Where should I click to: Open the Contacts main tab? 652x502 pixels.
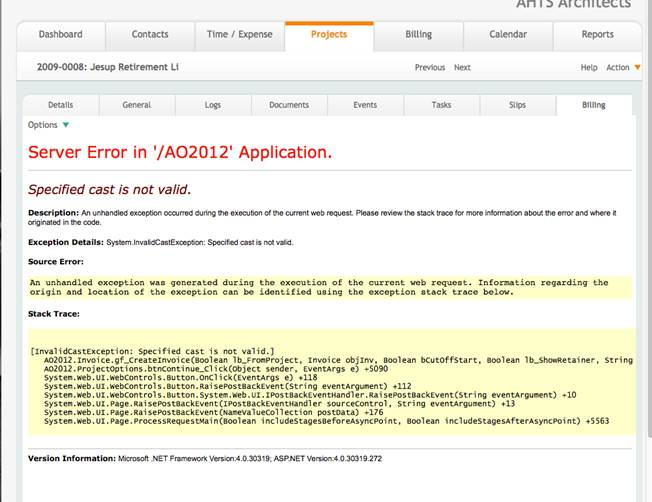pos(150,35)
